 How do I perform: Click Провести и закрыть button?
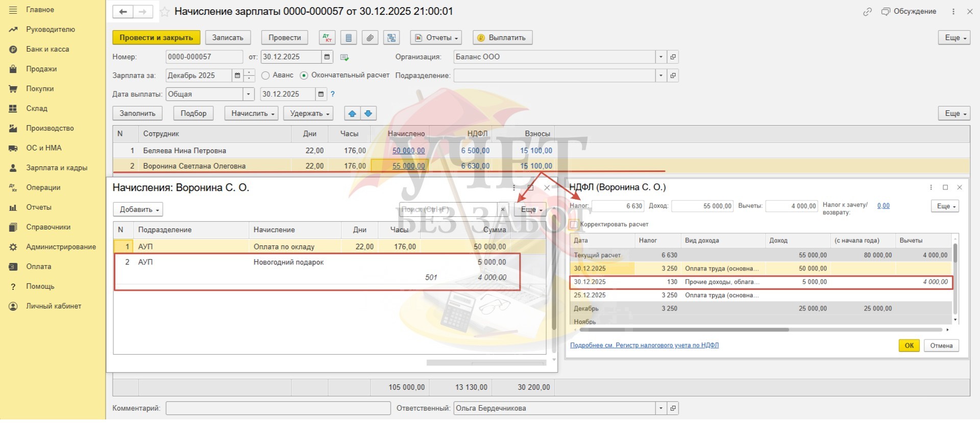156,38
